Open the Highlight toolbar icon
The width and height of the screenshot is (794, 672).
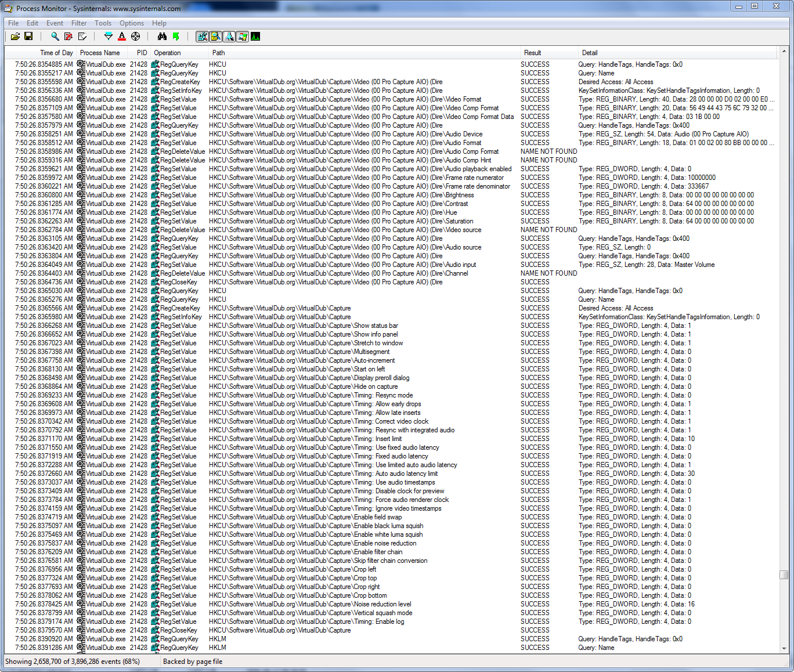point(122,37)
